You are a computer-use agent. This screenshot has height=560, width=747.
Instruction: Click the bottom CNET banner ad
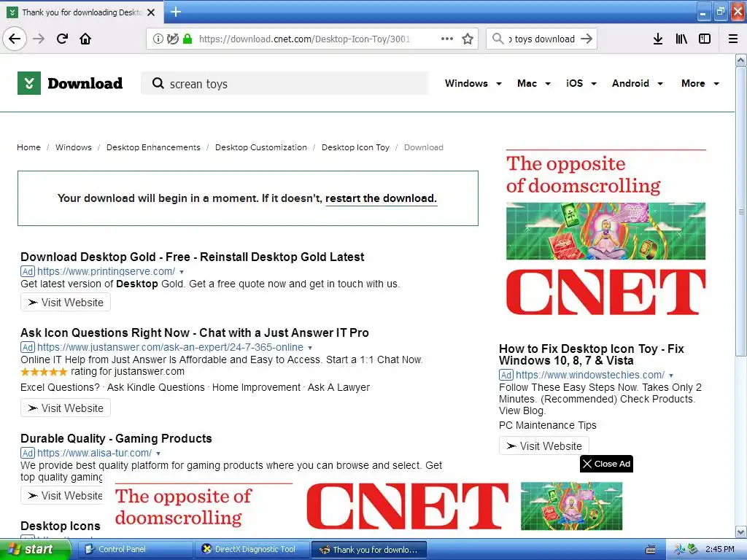(x=368, y=506)
